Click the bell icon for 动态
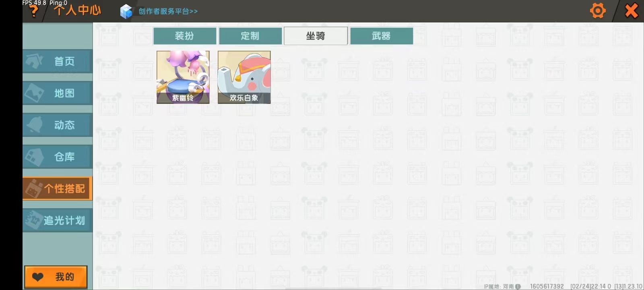 (35, 125)
